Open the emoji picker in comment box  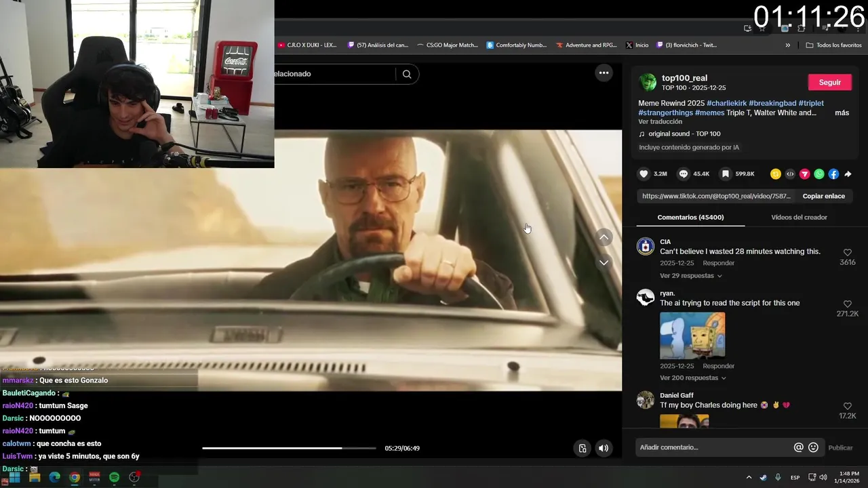(813, 447)
